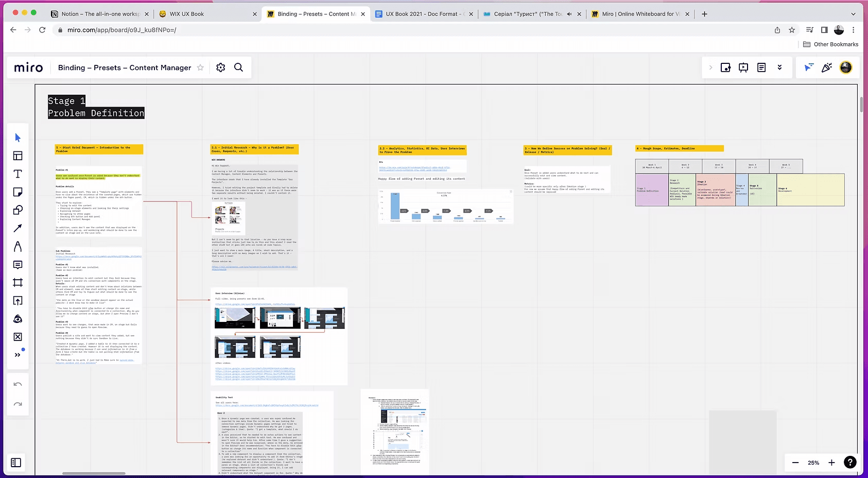Open the tab search dropdown arrow
The width and height of the screenshot is (868, 478).
point(853,14)
